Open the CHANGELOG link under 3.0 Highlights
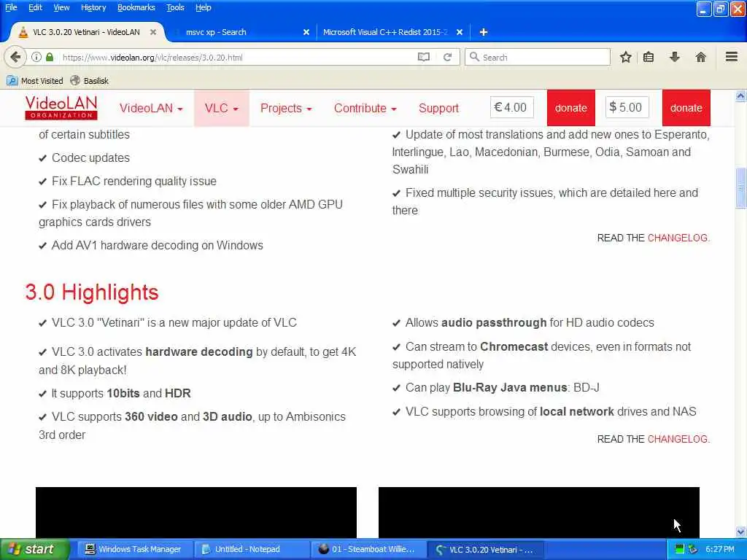Viewport: 747px width, 560px height. click(678, 439)
